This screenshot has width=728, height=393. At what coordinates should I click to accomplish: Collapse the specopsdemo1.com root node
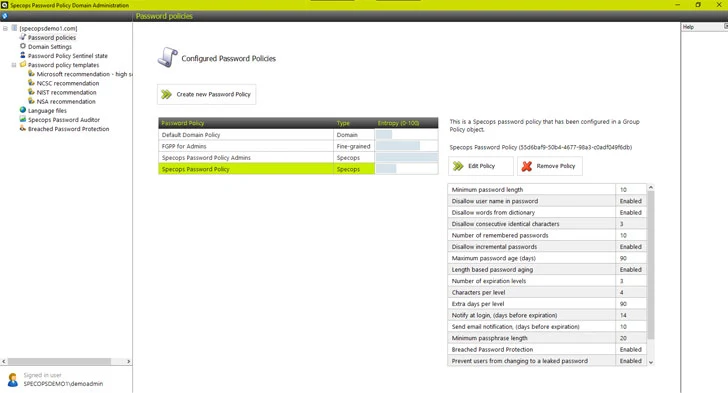pyautogui.click(x=6, y=28)
